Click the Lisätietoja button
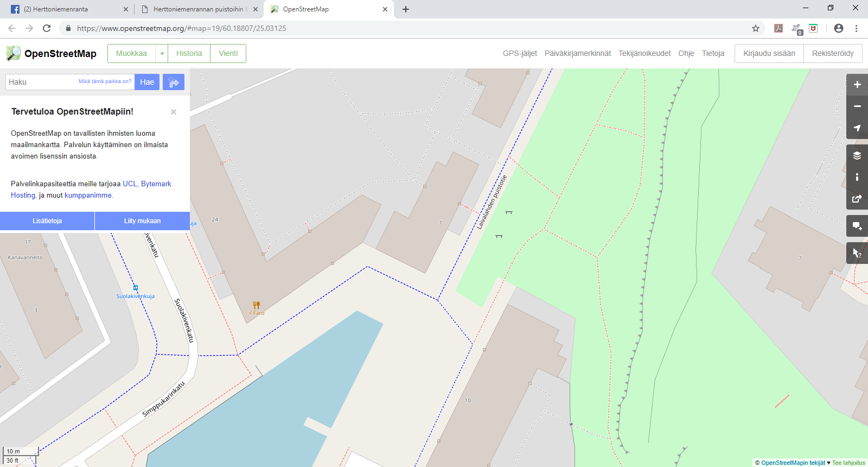 [47, 221]
